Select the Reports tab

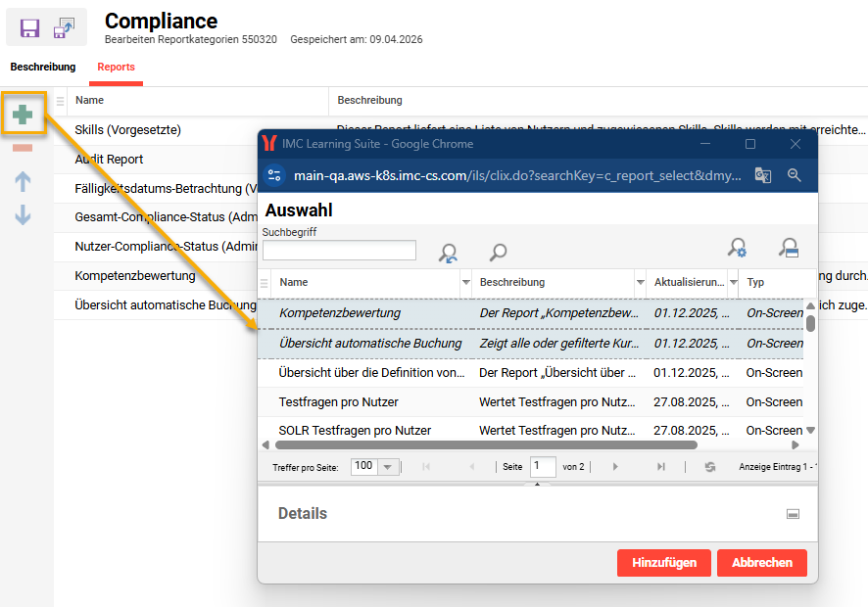pyautogui.click(x=116, y=68)
